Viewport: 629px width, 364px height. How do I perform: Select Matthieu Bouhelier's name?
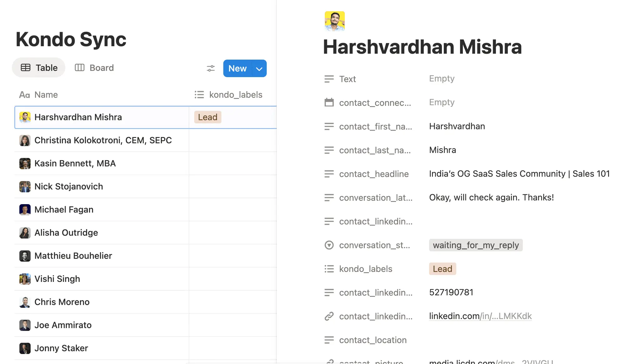[x=73, y=256]
